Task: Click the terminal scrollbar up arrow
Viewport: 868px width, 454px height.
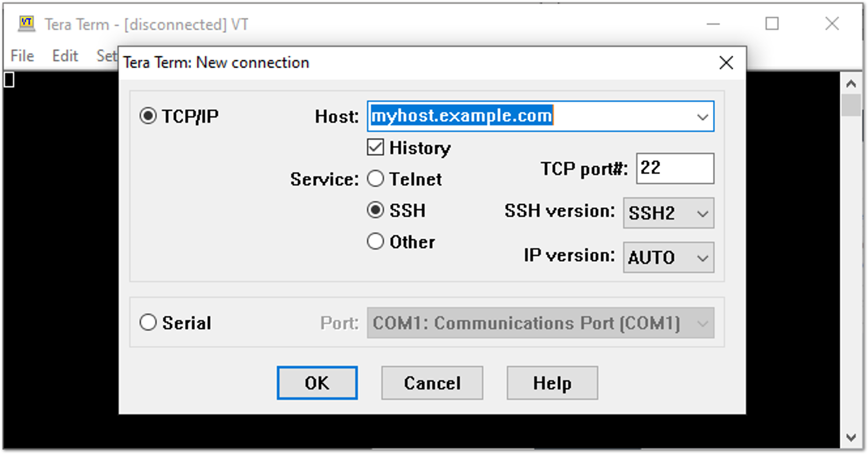Action: point(851,84)
